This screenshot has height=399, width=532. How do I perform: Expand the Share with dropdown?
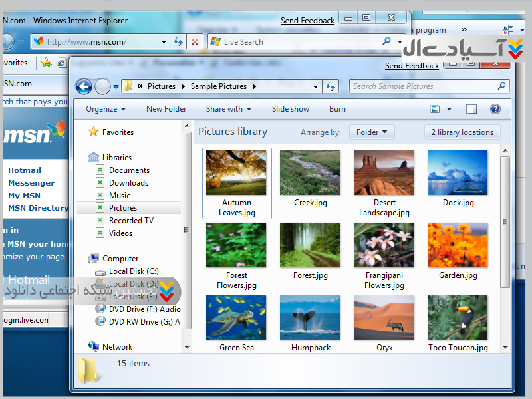click(x=229, y=109)
